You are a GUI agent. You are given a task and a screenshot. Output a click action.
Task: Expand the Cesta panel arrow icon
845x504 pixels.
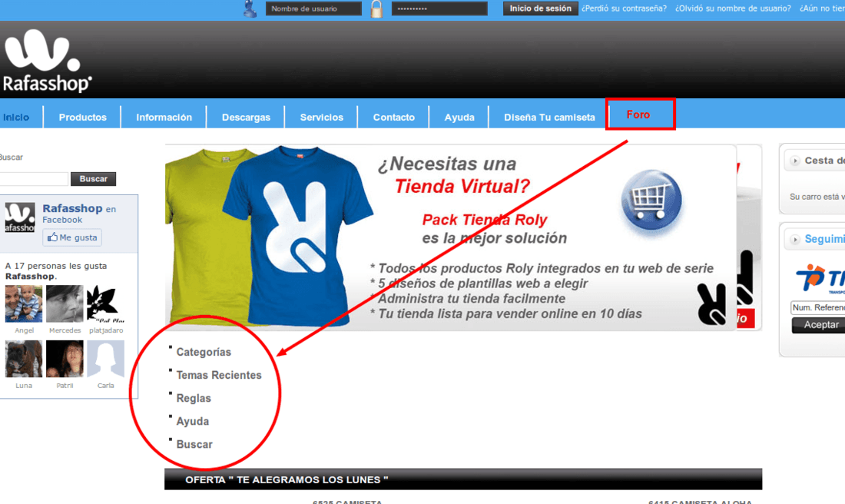pos(795,161)
